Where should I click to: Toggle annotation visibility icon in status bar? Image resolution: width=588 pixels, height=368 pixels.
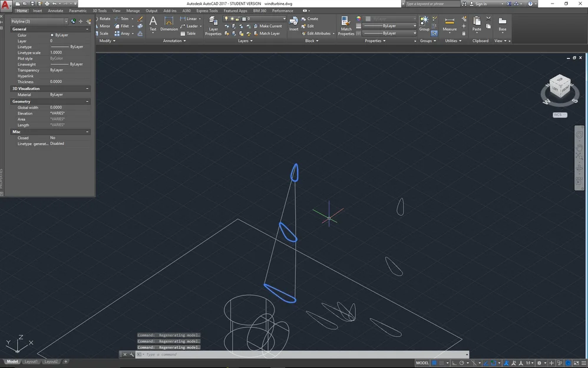pyautogui.click(x=506, y=363)
